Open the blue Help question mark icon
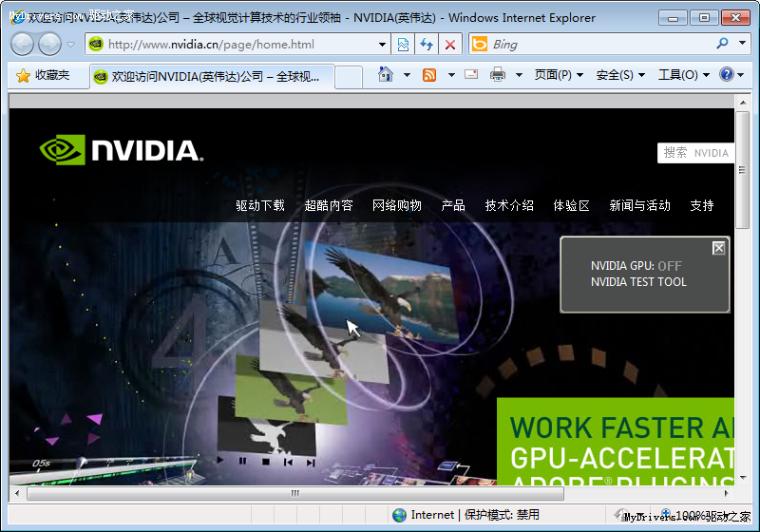The height and width of the screenshot is (532, 760). click(x=727, y=75)
